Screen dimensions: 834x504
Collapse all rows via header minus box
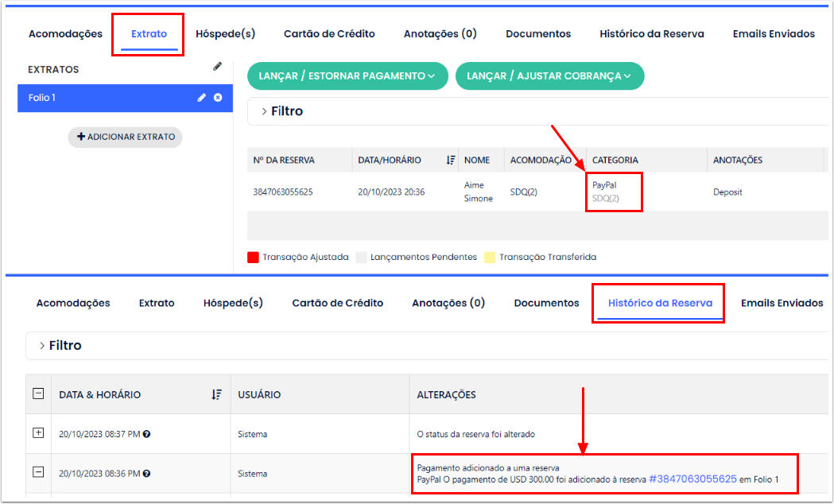[37, 394]
